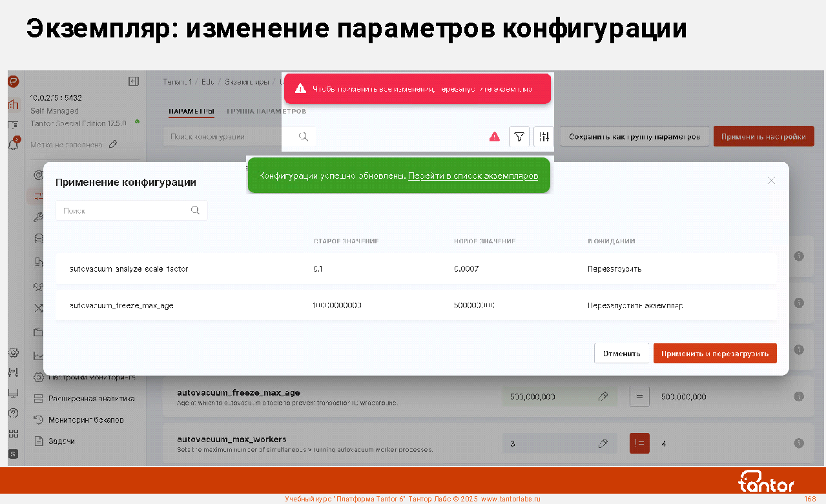The width and height of the screenshot is (826, 504).
Task: Open notifications bell in left rail
Action: (13, 145)
